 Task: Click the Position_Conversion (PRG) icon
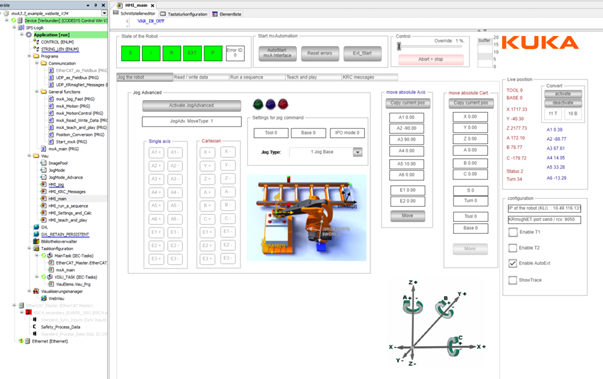(51, 135)
